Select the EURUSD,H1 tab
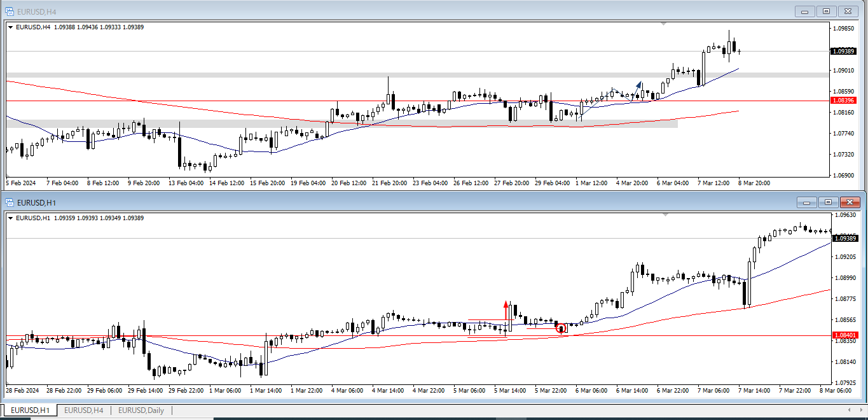868x420 pixels. [x=30, y=410]
